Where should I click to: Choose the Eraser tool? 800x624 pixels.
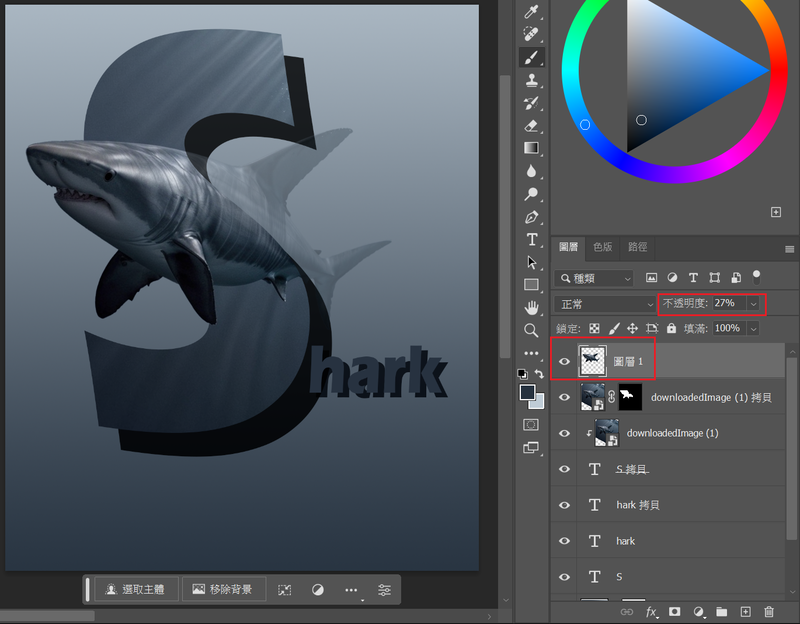[x=532, y=125]
